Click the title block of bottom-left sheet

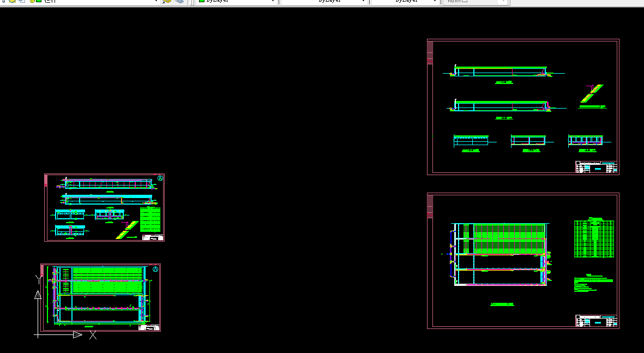click(149, 327)
